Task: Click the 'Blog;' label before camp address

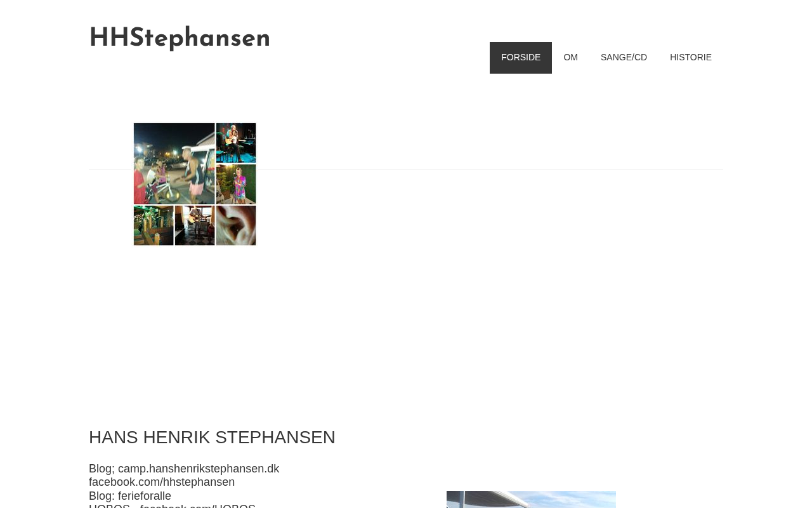Action: (102, 469)
